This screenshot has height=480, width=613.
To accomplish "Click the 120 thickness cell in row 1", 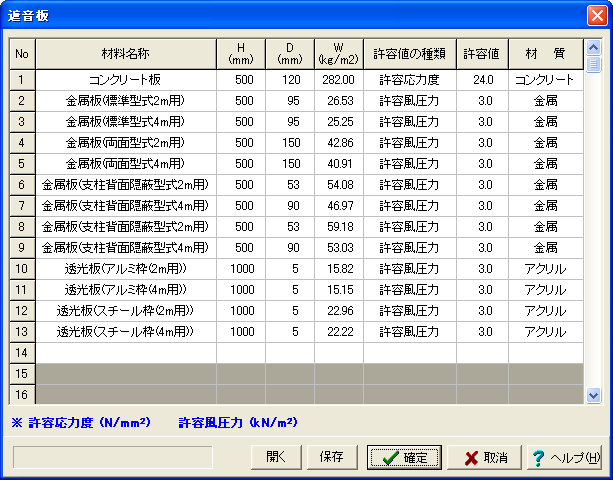I will 290,80.
